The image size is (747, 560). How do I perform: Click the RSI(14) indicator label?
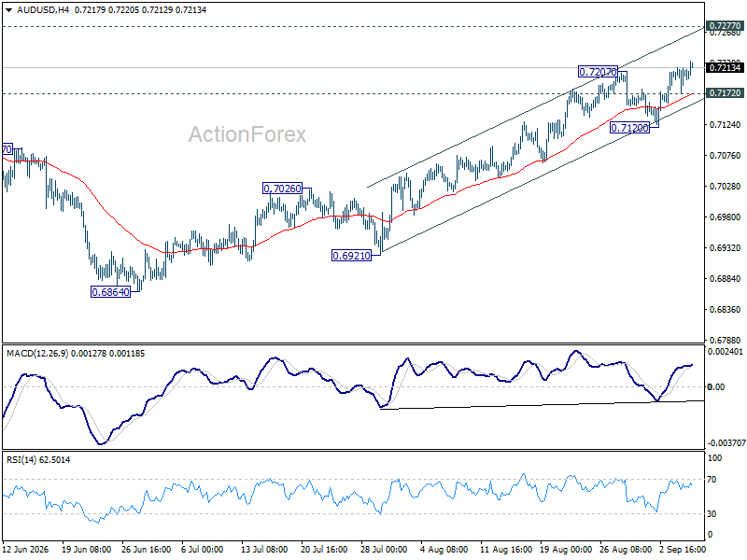(x=21, y=459)
